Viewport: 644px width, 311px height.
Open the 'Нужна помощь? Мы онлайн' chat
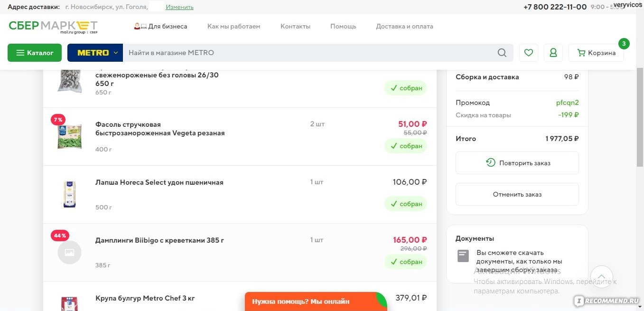pos(316,302)
